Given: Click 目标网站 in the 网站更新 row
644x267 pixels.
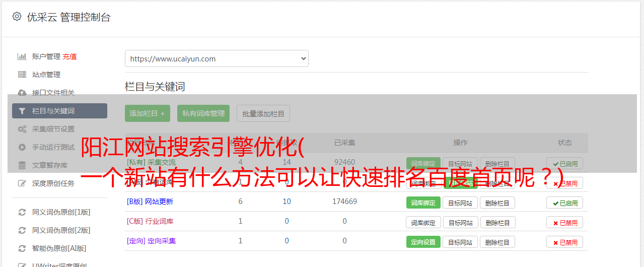Looking at the screenshot, I should [460, 203].
